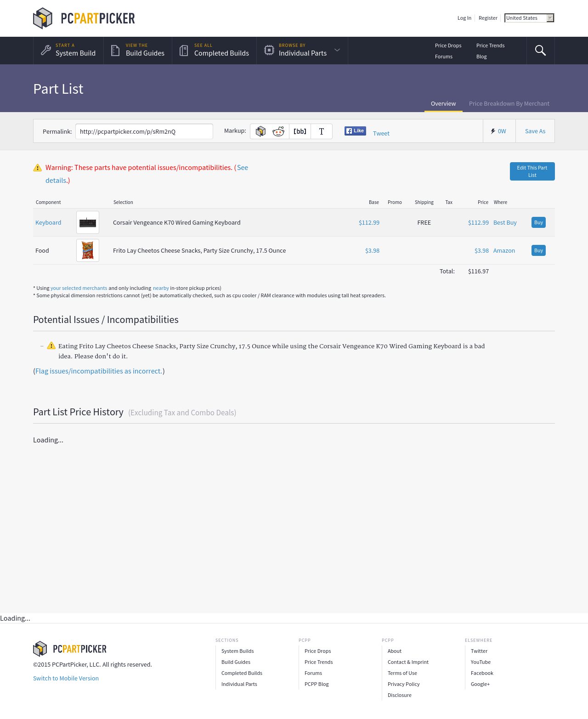Open footer Facebook link
Image resolution: width=588 pixels, height=719 pixels.
482,673
